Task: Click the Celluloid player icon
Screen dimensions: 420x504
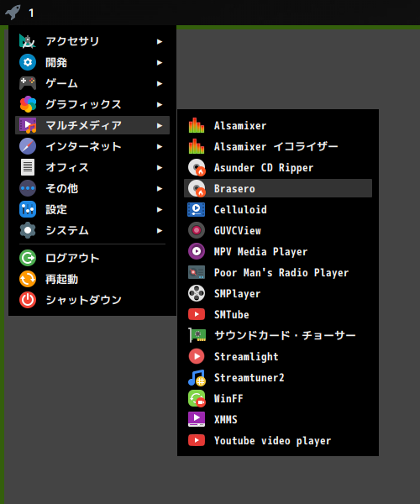Action: [x=197, y=209]
